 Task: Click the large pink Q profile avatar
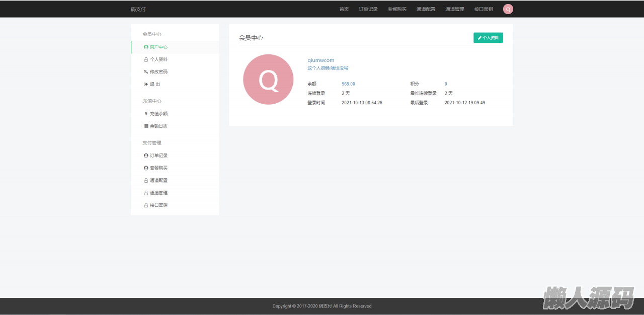268,80
